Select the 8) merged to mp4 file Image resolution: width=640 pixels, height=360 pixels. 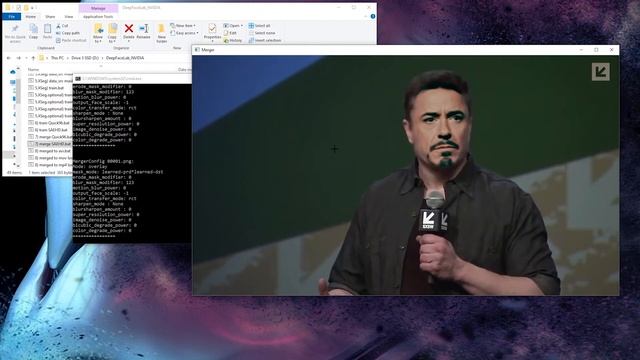tap(50, 164)
